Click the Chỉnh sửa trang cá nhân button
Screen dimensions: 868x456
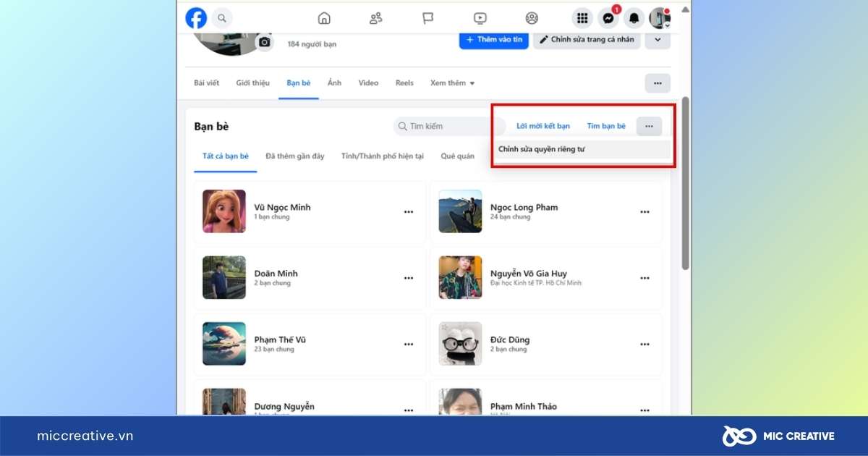pos(587,40)
